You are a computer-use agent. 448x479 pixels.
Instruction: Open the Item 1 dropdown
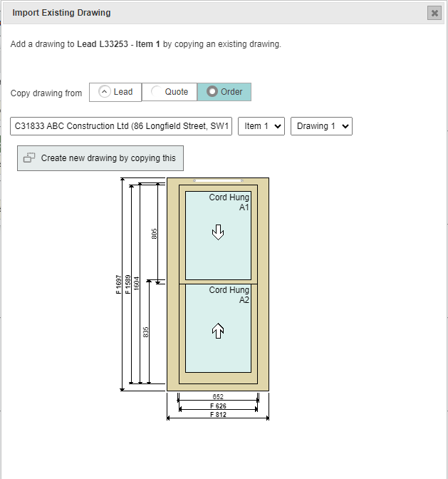[x=261, y=126]
